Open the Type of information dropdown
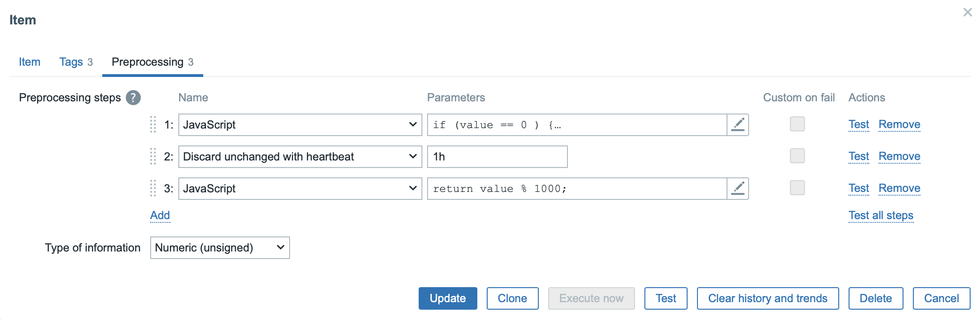 click(220, 248)
